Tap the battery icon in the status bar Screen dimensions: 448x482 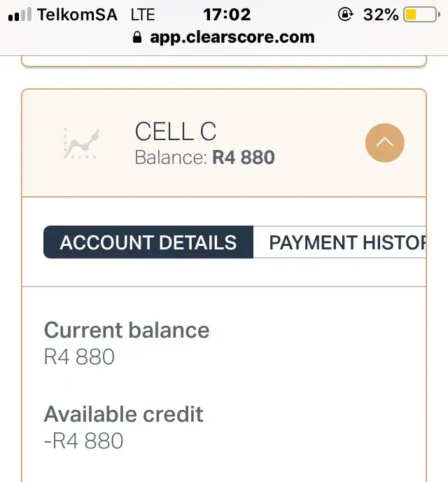[421, 14]
